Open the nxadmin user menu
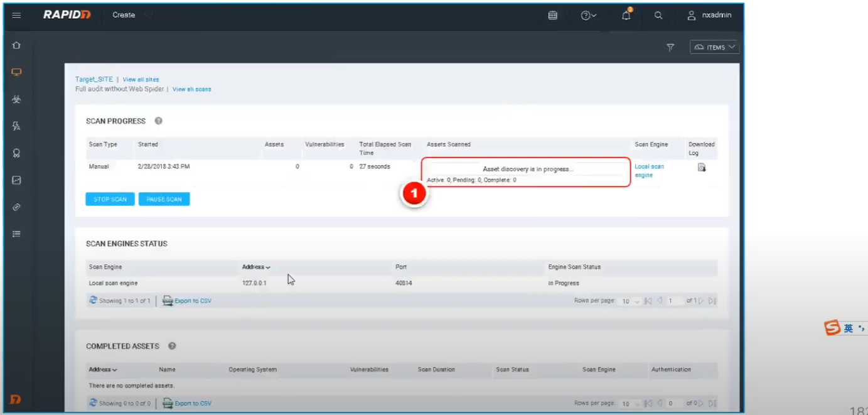 pos(709,15)
